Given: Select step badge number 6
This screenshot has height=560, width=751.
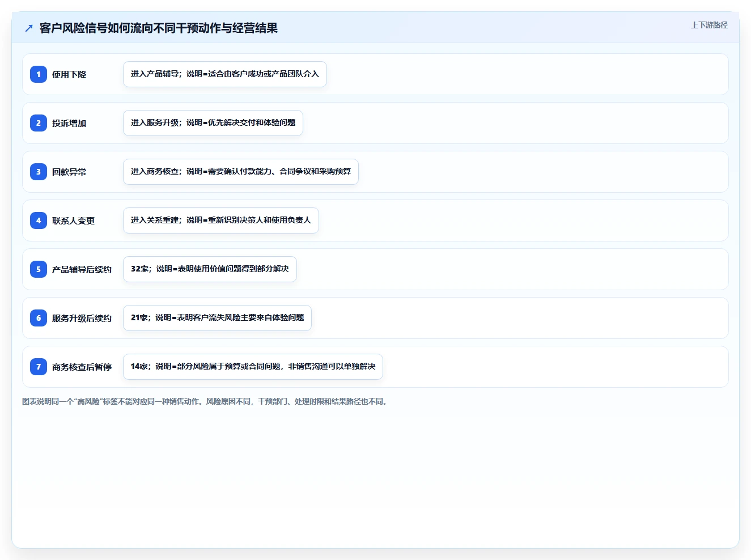Looking at the screenshot, I should [x=39, y=318].
